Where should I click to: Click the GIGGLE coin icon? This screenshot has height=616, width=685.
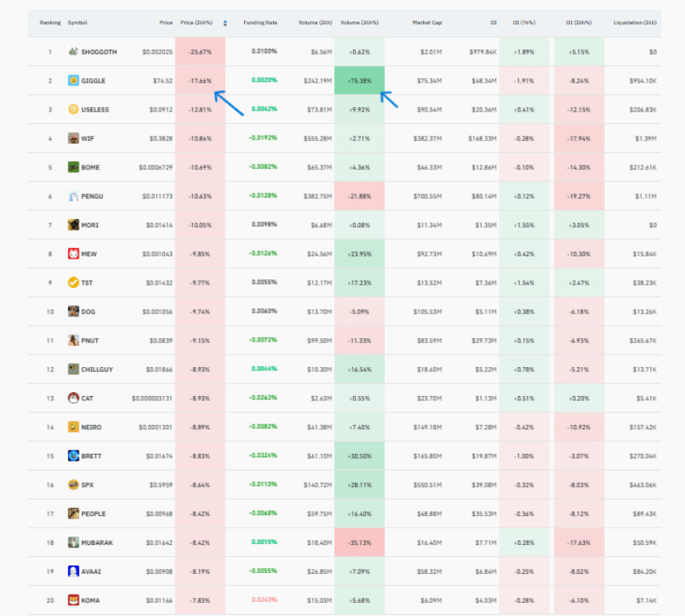(74, 81)
